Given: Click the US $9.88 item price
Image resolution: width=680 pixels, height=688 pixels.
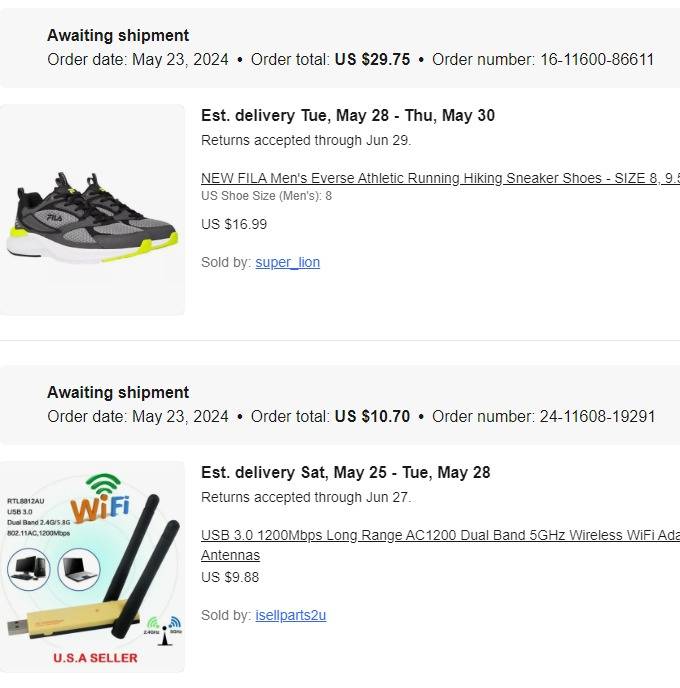Looking at the screenshot, I should (x=230, y=577).
